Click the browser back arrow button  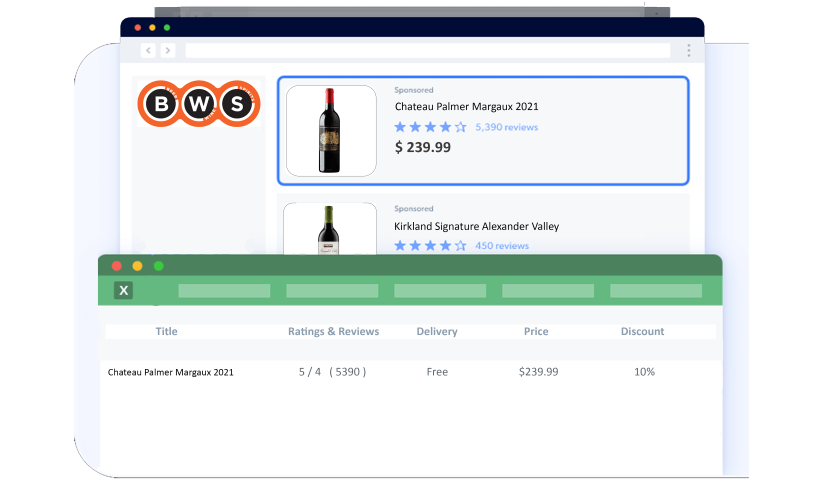coord(149,50)
